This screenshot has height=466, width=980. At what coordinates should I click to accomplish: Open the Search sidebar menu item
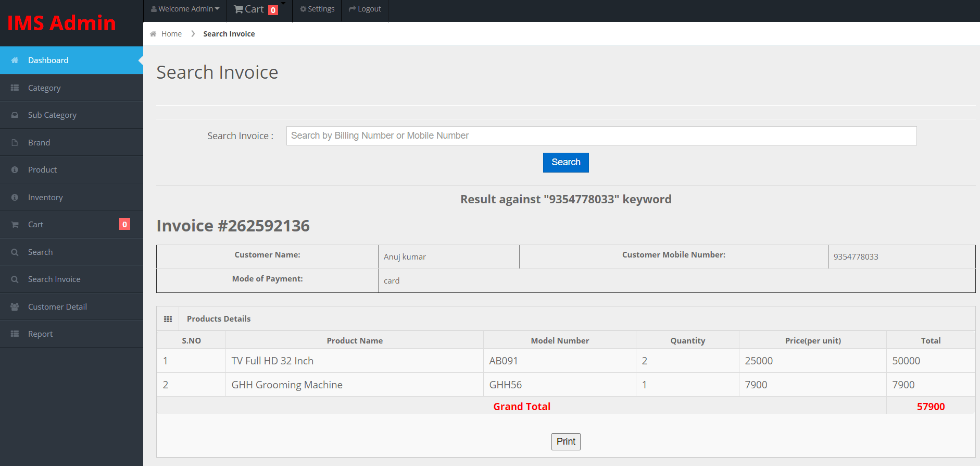pyautogui.click(x=71, y=252)
